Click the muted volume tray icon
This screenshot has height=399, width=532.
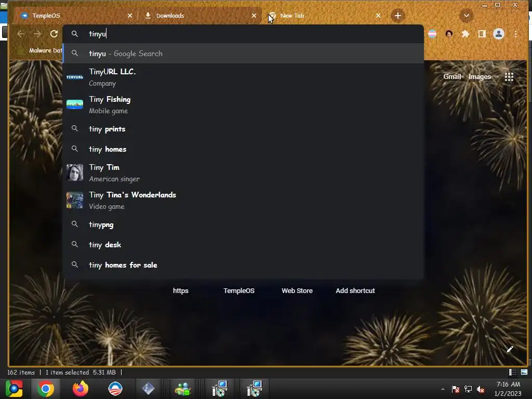481,389
